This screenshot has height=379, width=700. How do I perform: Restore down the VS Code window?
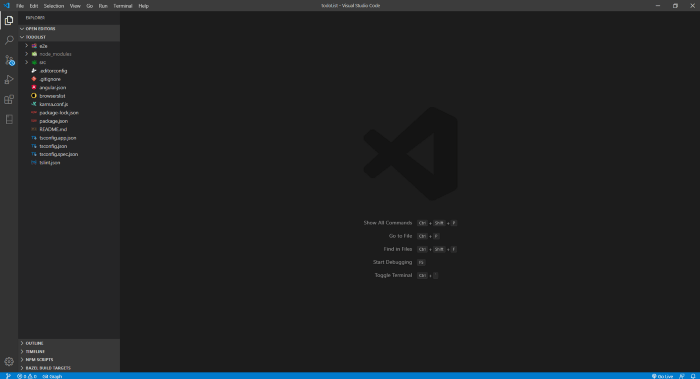click(x=675, y=6)
